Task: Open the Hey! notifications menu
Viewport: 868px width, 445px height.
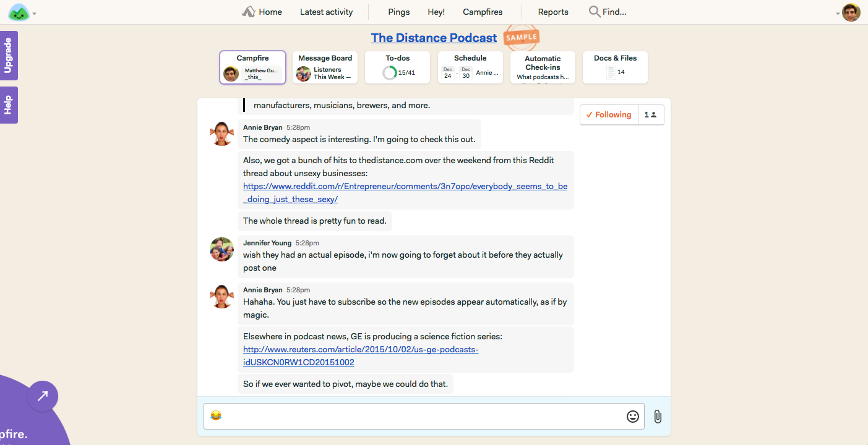Action: coord(436,12)
